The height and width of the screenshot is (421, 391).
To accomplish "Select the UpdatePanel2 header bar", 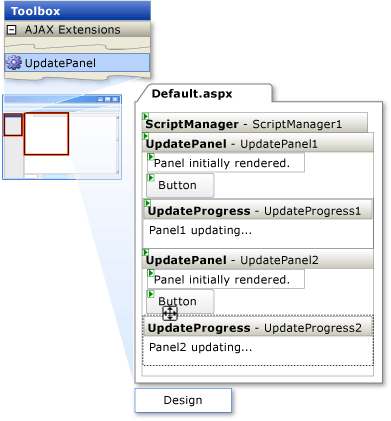I will (x=258, y=259).
